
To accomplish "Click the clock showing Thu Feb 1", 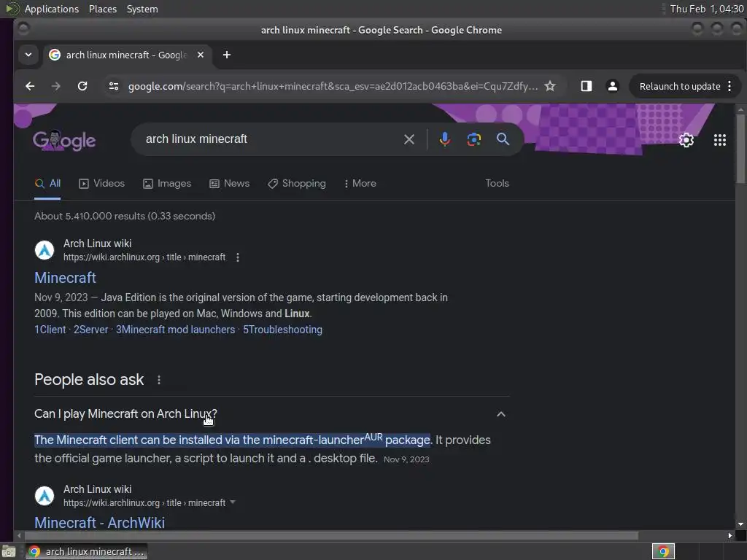I will click(x=706, y=9).
